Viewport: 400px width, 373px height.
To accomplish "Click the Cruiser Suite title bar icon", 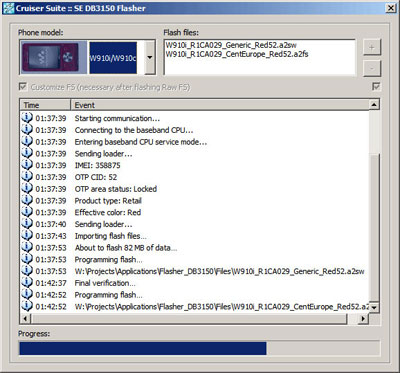I will [8, 8].
